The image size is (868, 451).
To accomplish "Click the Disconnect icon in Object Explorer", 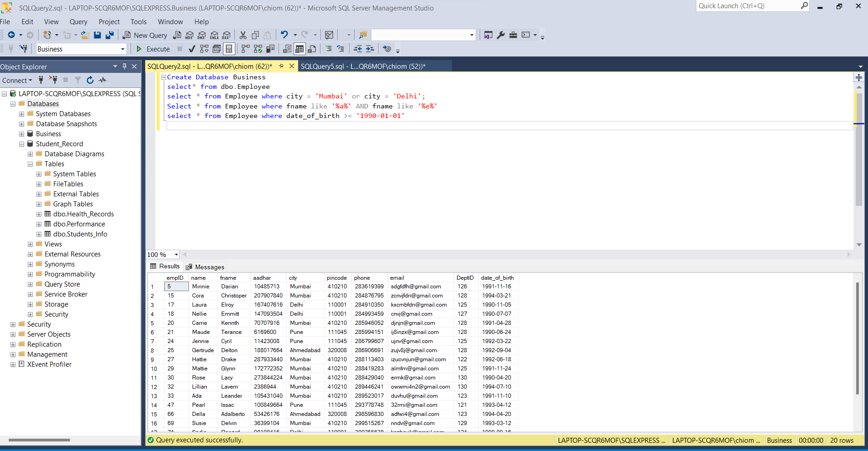I will [53, 80].
